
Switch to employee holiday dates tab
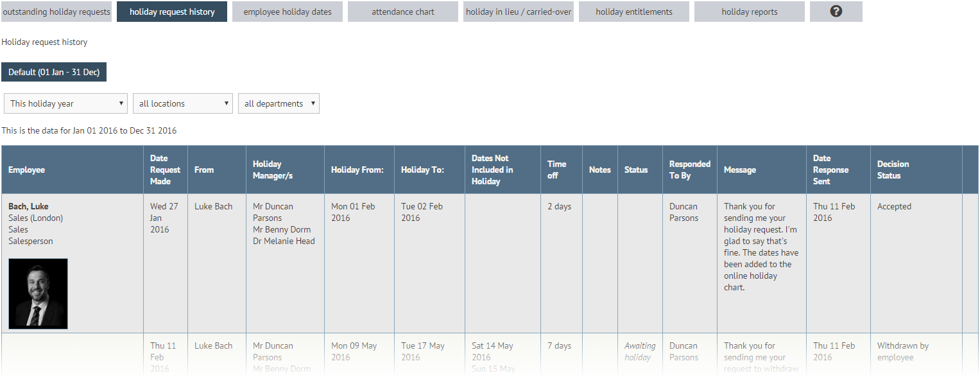point(288,12)
